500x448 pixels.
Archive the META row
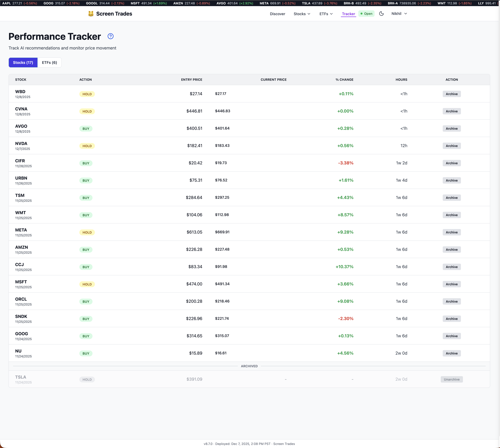coord(451,232)
